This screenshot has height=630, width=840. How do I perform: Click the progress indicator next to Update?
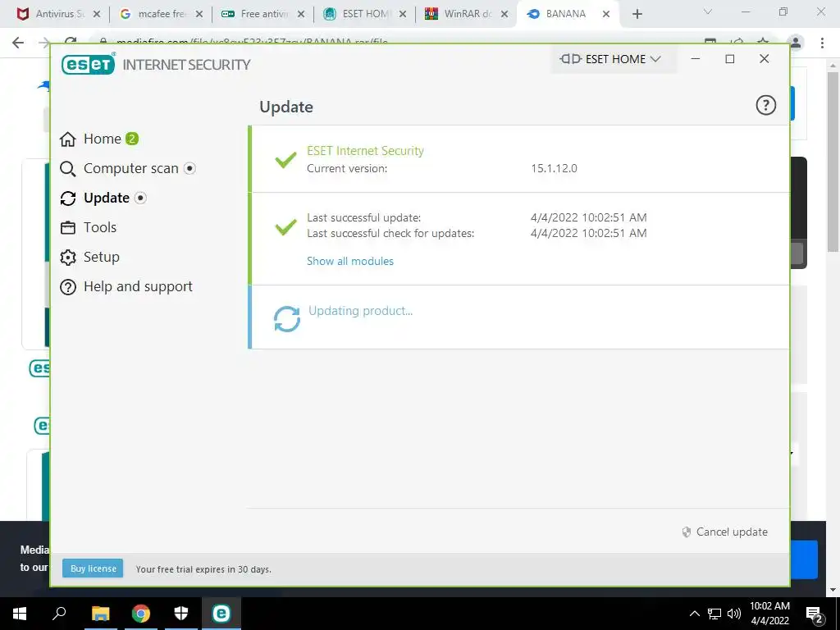[140, 198]
